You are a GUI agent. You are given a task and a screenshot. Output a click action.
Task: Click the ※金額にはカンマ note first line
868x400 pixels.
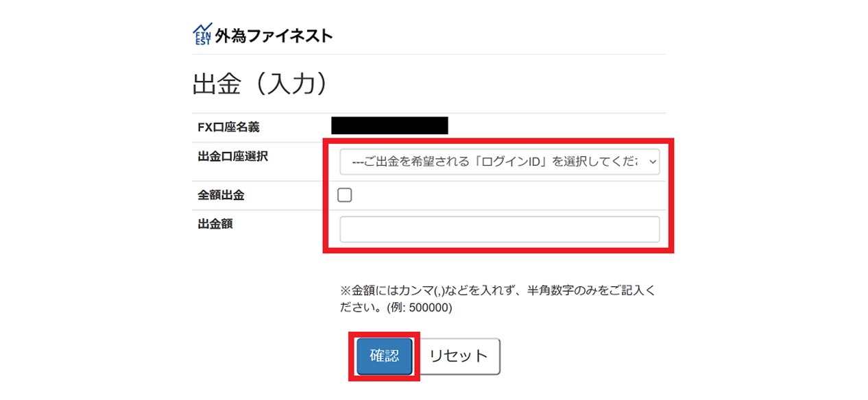pos(498,290)
